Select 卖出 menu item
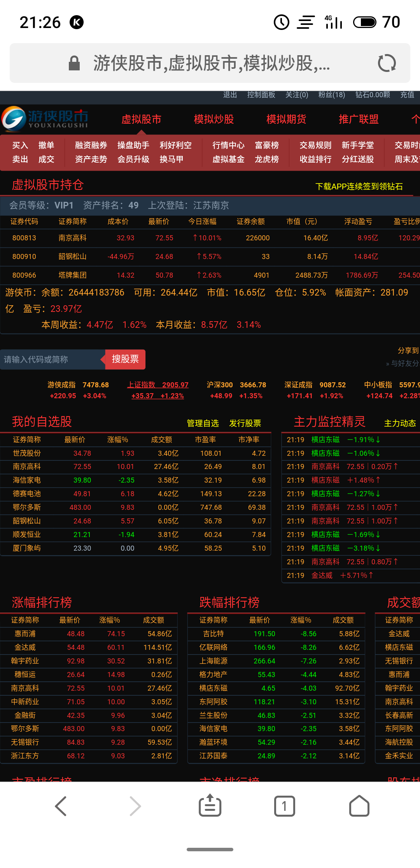This screenshot has width=420, height=868. tap(20, 159)
